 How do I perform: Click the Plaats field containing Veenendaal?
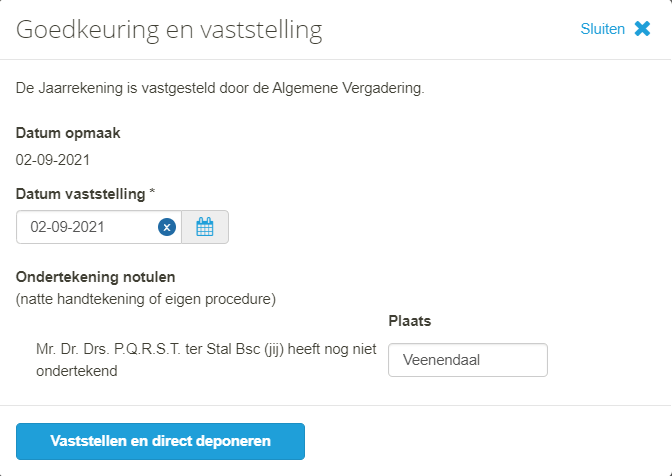[468, 360]
